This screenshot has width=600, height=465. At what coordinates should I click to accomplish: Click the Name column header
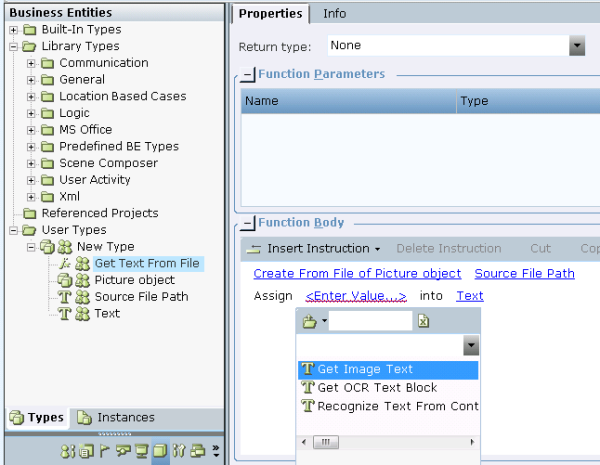(x=349, y=101)
